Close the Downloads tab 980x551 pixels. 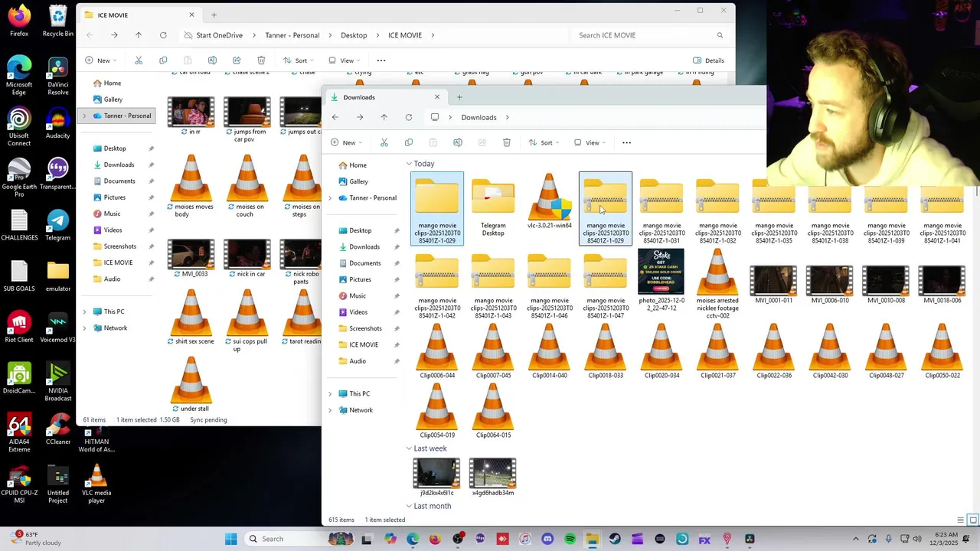(437, 97)
